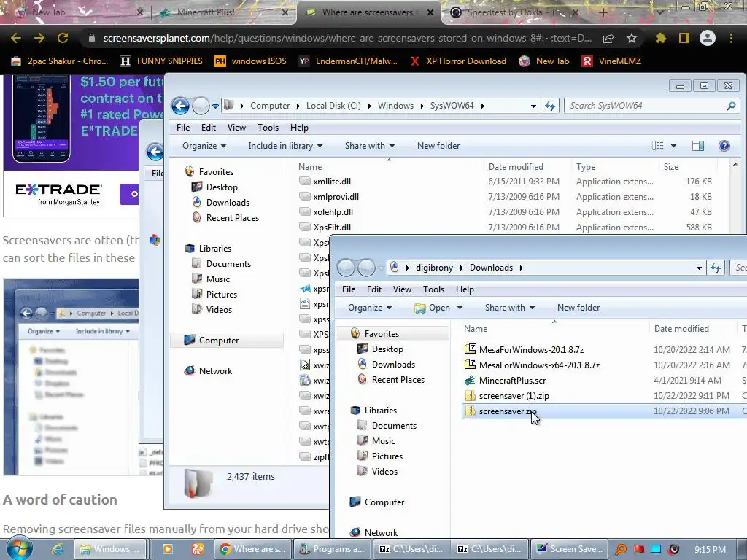Expand Organize dropdown in SysWOW64 window
Viewport: 747px width, 560px height.
click(x=204, y=146)
